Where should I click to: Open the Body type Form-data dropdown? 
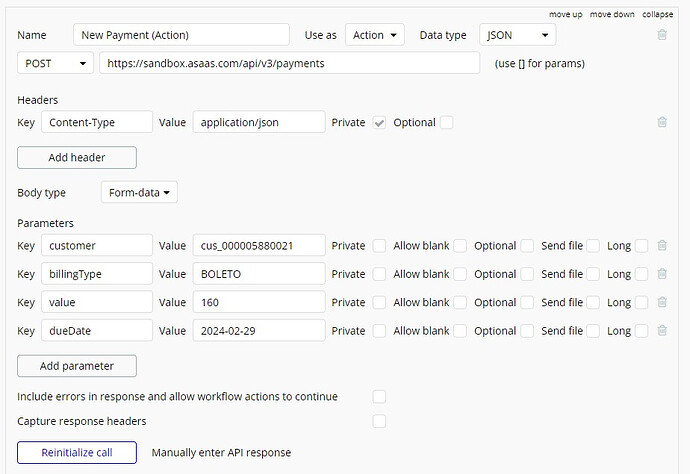point(139,192)
